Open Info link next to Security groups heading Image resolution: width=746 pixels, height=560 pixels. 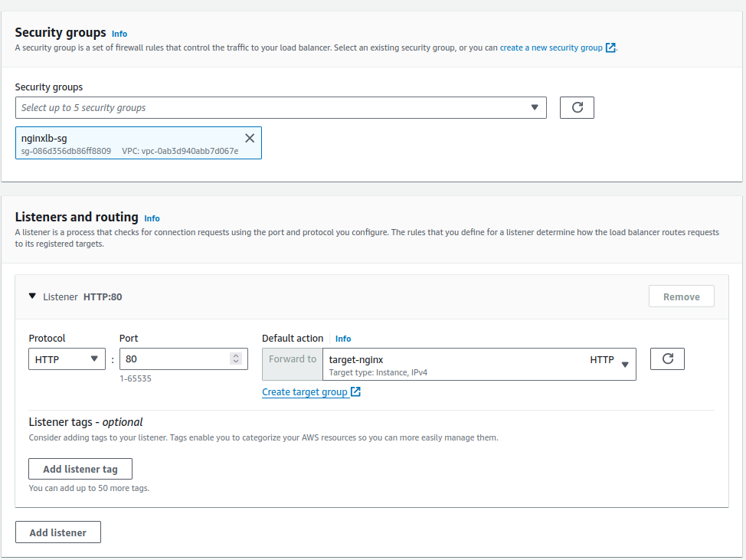pos(119,34)
